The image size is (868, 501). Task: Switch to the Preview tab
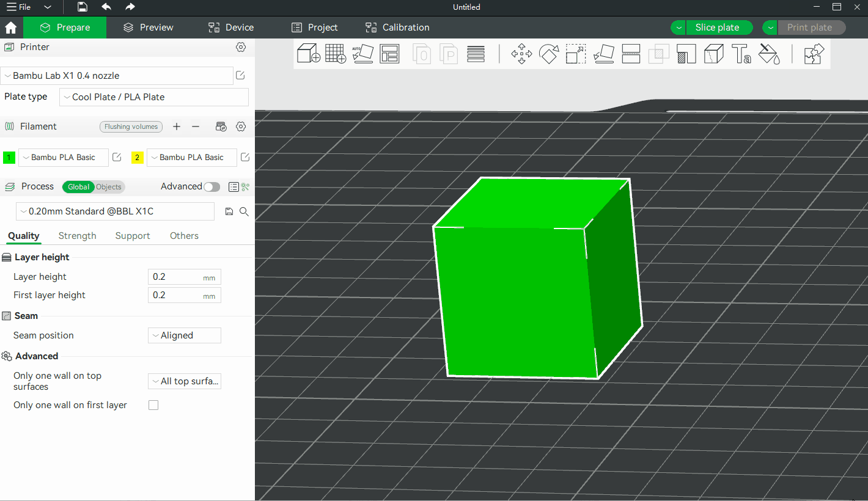(x=149, y=27)
